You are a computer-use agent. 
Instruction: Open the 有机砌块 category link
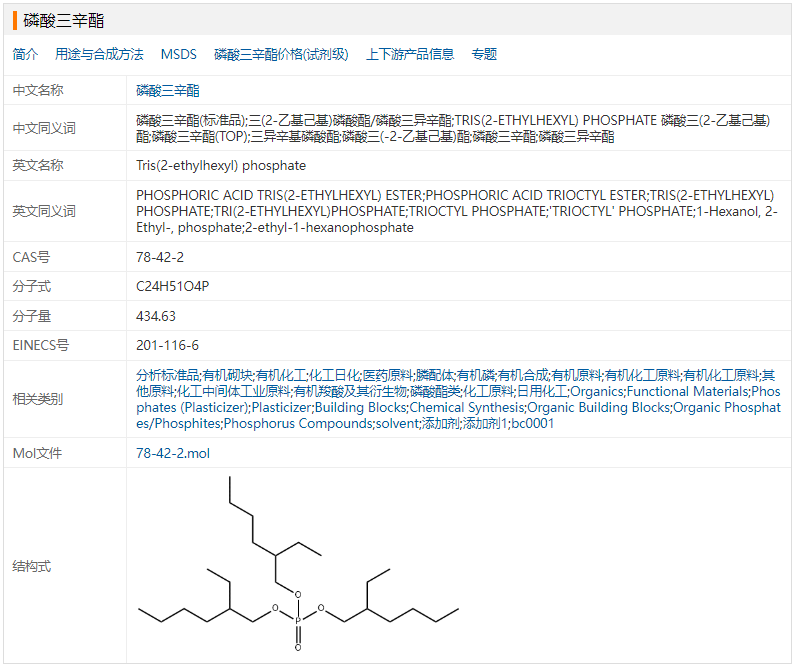(x=227, y=375)
